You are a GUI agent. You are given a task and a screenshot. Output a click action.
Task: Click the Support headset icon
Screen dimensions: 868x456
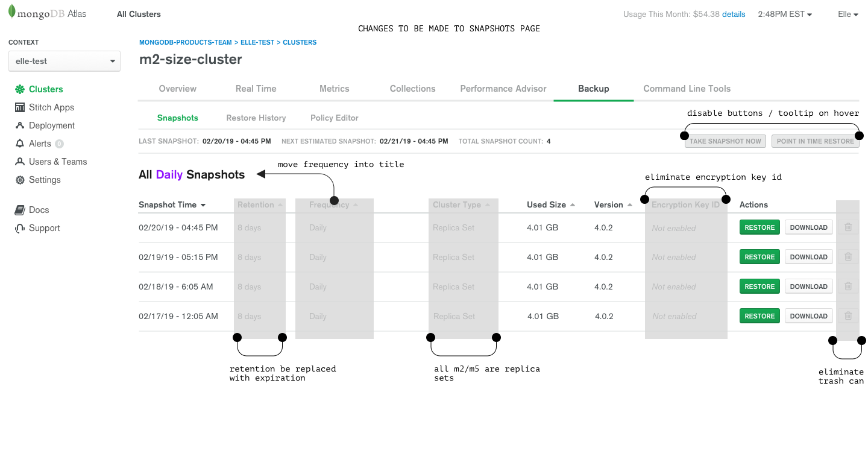tap(20, 228)
